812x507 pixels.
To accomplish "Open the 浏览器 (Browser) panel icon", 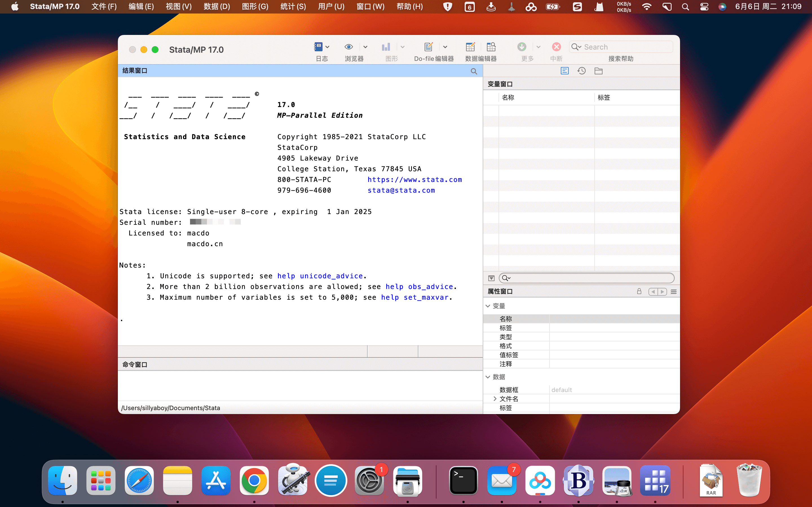I will coord(348,47).
